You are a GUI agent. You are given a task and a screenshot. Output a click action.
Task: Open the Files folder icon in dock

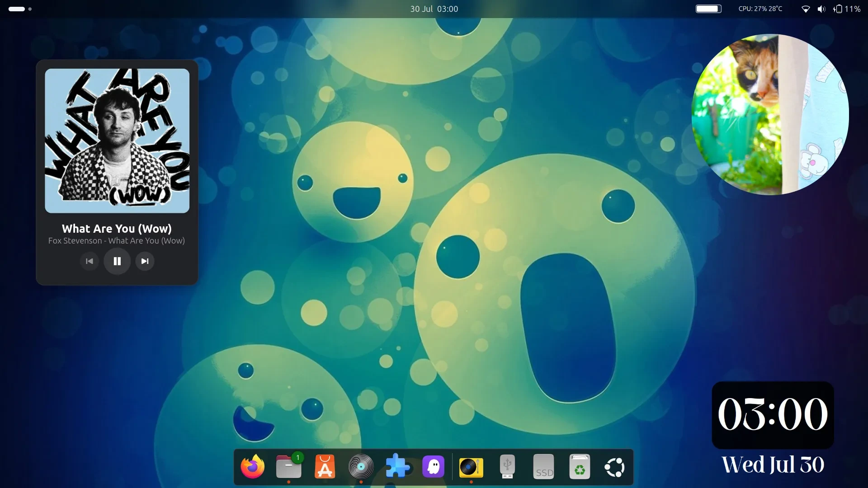tap(288, 467)
